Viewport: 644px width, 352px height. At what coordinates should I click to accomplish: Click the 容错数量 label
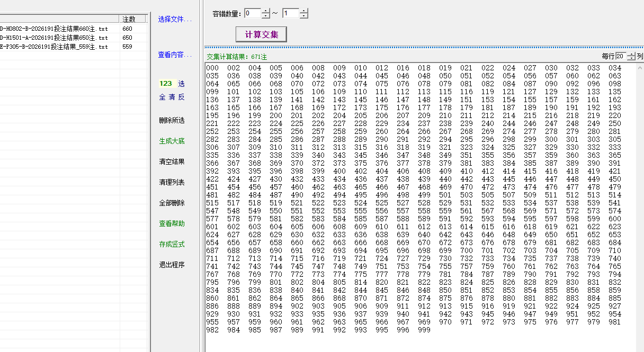[227, 14]
